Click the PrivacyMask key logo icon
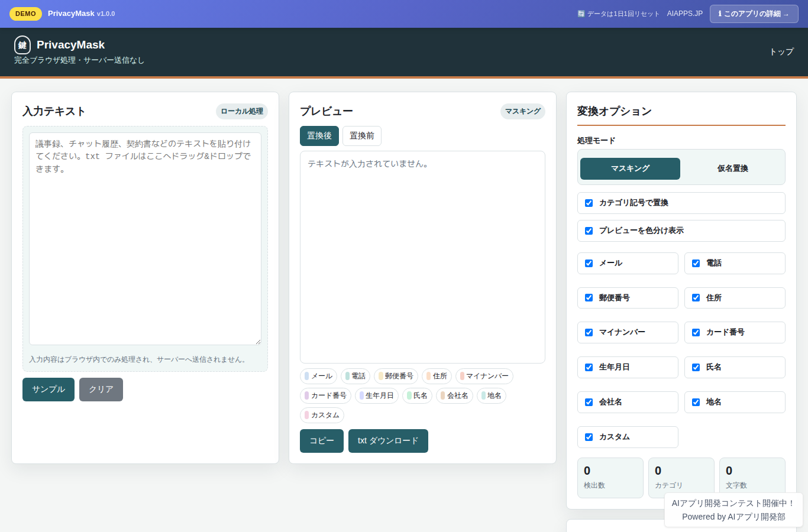 click(x=22, y=45)
